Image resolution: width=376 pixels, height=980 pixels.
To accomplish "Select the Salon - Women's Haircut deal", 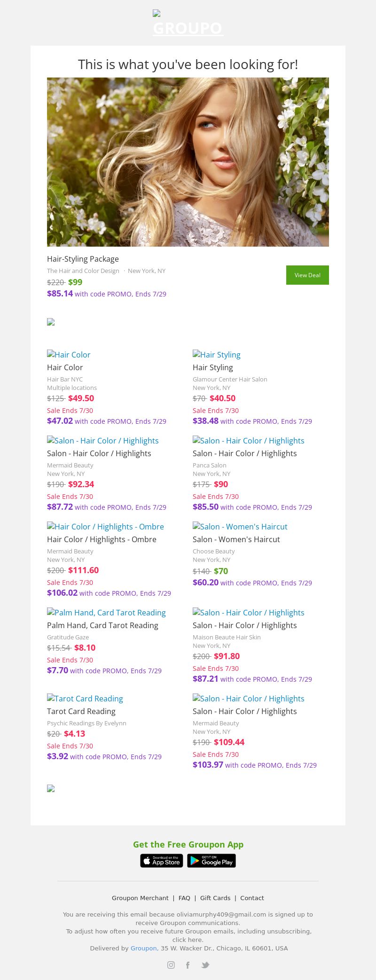I will point(240,527).
